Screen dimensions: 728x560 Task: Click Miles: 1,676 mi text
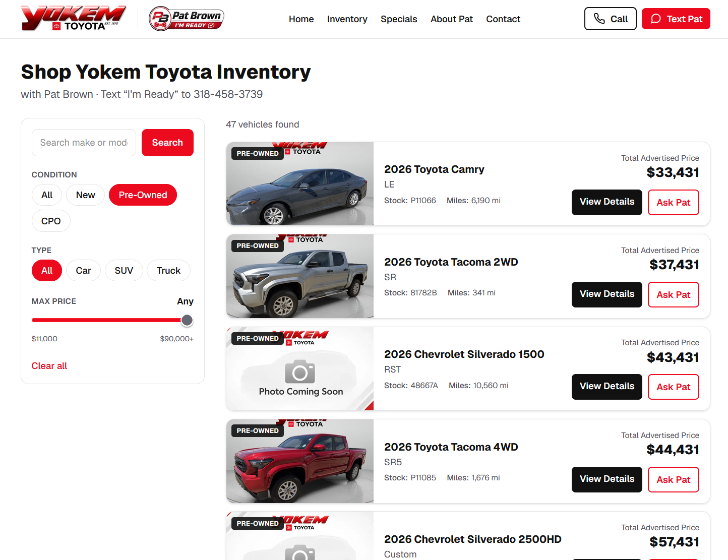473,478
